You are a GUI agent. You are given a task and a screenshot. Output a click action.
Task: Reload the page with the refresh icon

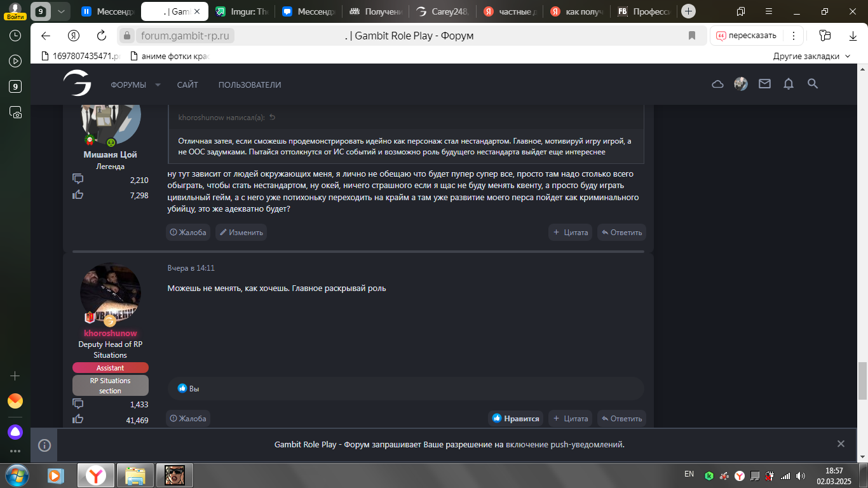[x=101, y=36]
